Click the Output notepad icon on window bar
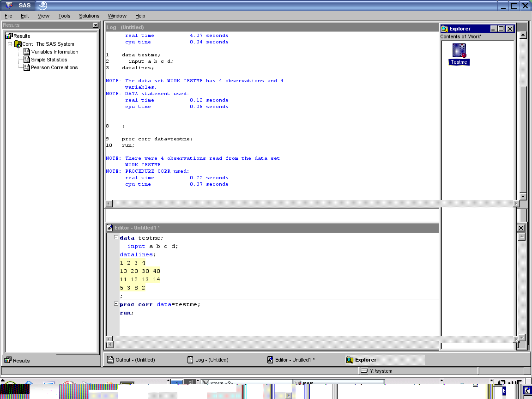This screenshot has height=399, width=532. coord(109,360)
